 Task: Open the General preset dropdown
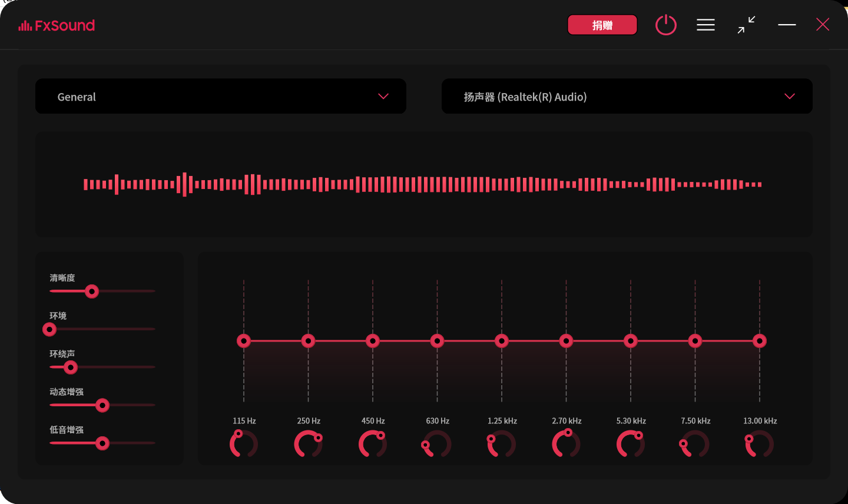pos(221,96)
